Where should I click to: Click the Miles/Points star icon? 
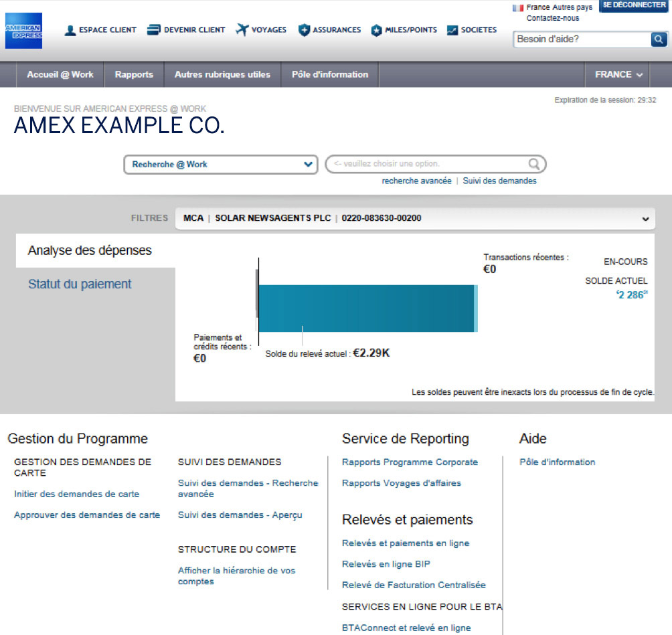pos(376,30)
